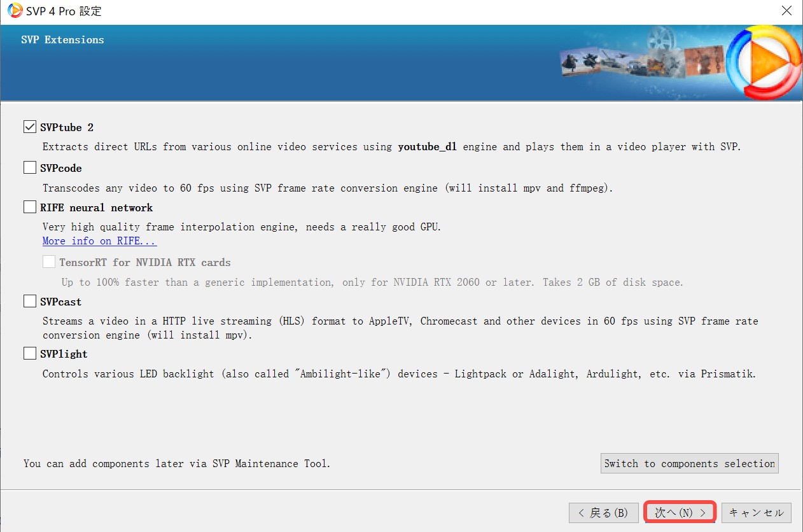Image resolution: width=803 pixels, height=532 pixels.
Task: Proceed with the 次へ(N) button
Action: click(x=680, y=512)
